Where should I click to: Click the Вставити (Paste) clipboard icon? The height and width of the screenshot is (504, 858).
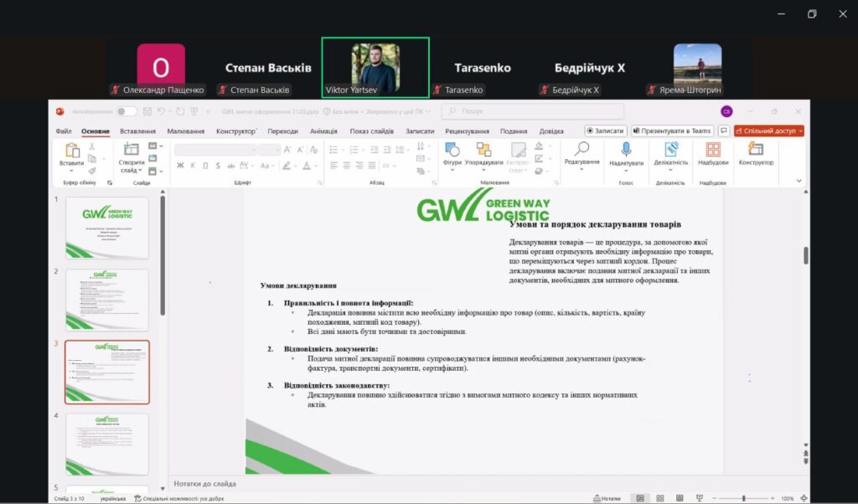click(72, 152)
